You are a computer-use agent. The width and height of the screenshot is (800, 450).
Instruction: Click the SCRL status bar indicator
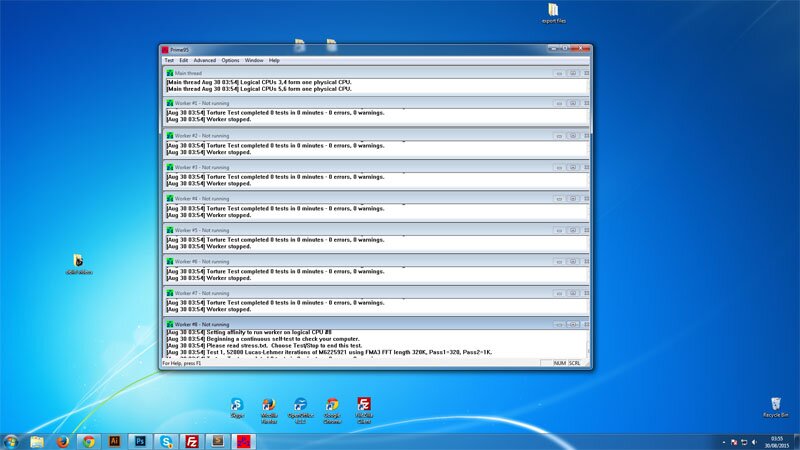point(574,363)
